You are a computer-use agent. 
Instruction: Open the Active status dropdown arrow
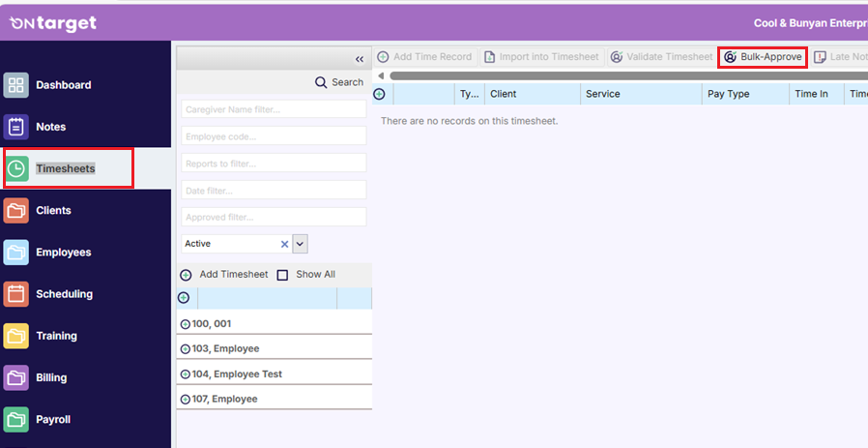tap(300, 244)
